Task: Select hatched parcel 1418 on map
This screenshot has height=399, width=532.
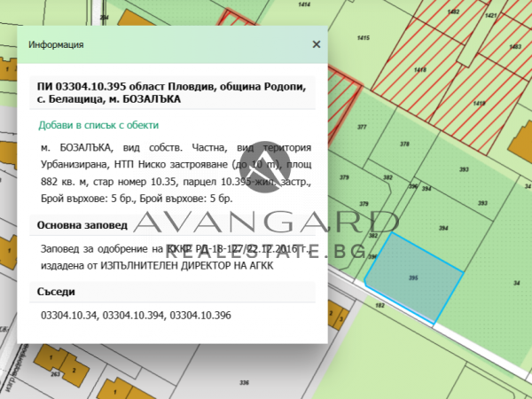Action: (420, 70)
